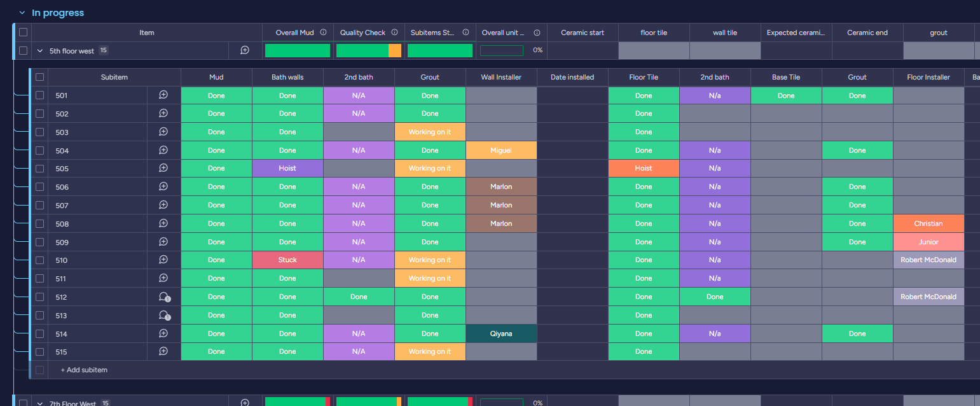980x406 pixels.
Task: Open updates icon for subitem 512
Action: [163, 297]
